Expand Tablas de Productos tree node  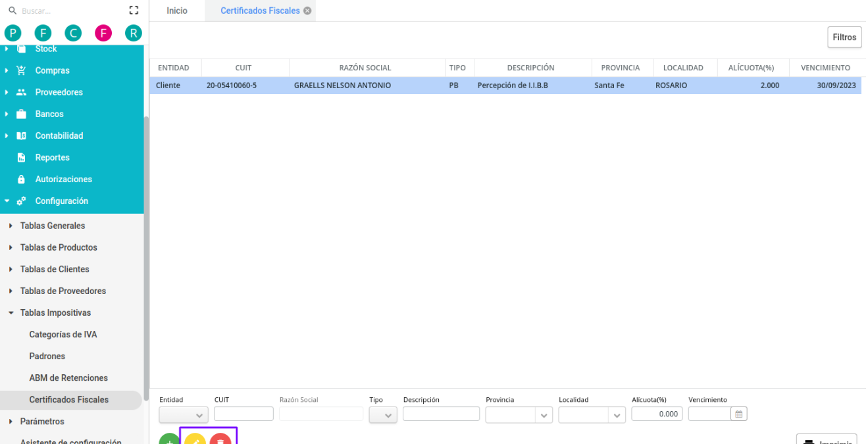point(11,247)
